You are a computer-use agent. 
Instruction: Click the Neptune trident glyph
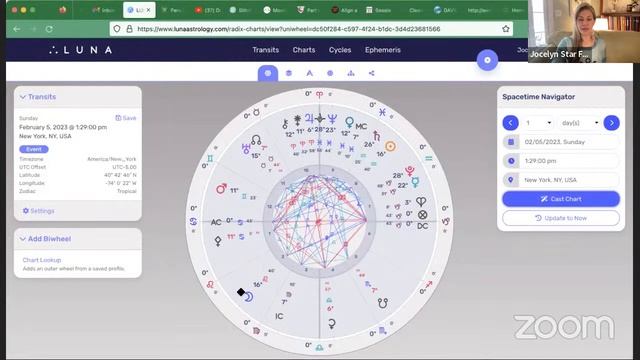tap(332, 119)
